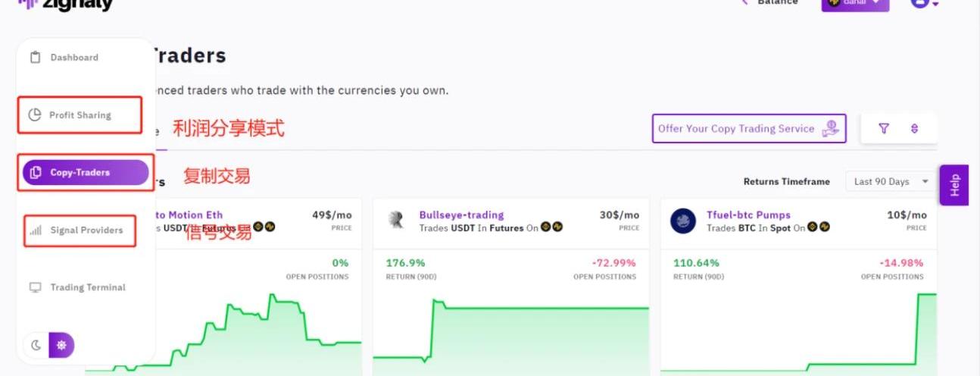Open the Bullseye-trading provider link
The image size is (980, 376).
coord(461,215)
